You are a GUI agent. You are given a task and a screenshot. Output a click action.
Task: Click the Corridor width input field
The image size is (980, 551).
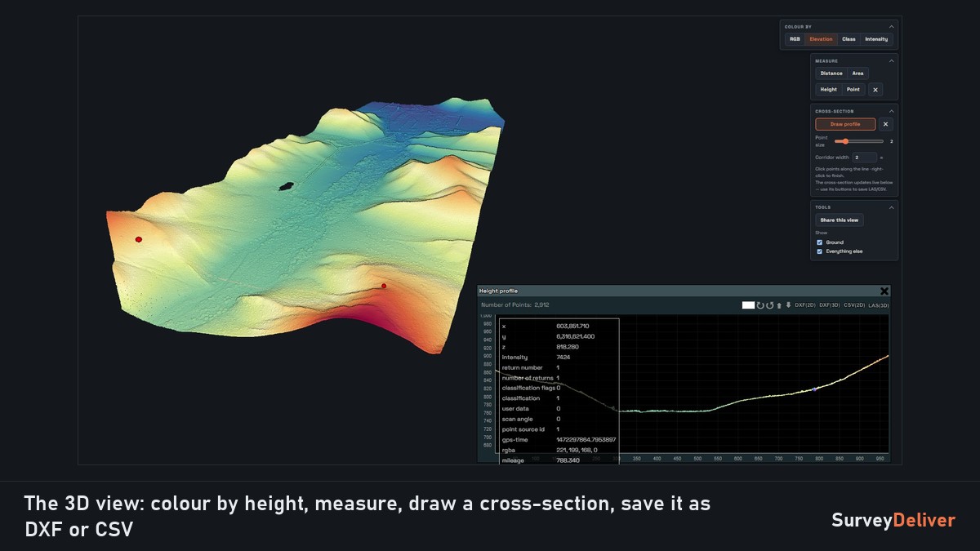864,158
